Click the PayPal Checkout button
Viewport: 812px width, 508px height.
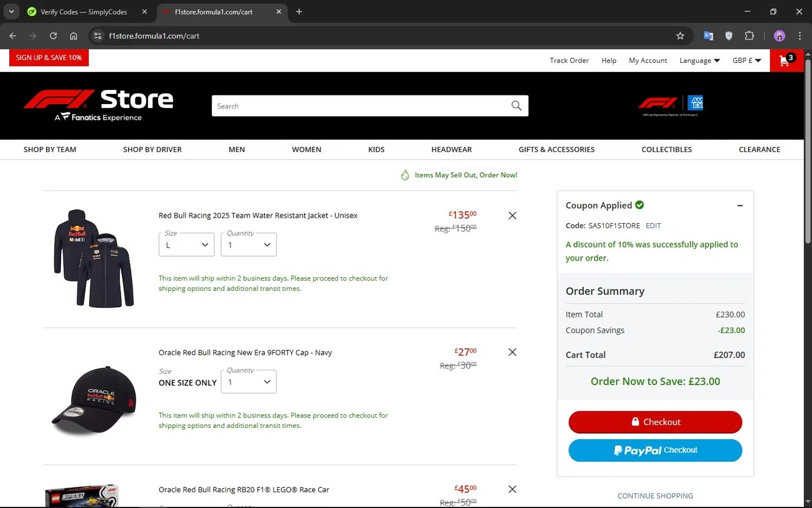(655, 450)
